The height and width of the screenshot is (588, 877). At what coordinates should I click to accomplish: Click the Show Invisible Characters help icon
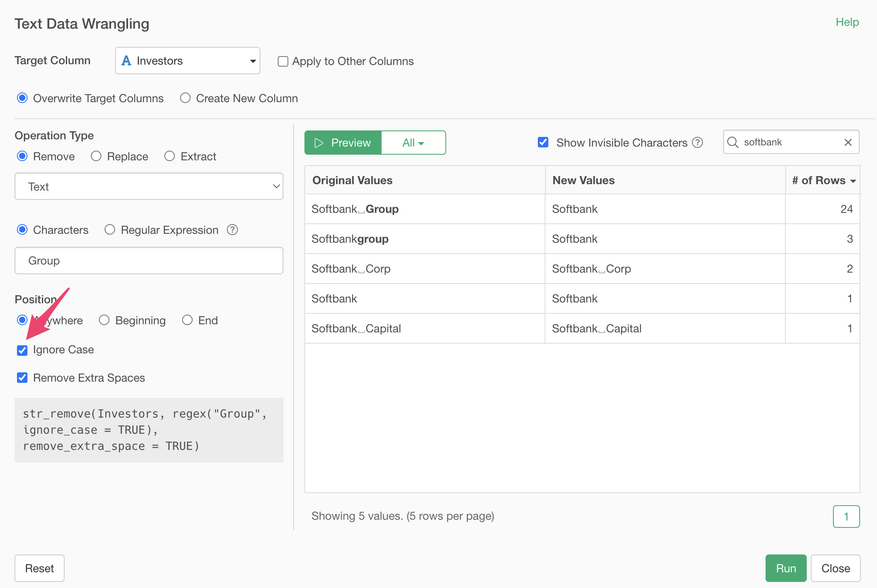click(x=697, y=143)
